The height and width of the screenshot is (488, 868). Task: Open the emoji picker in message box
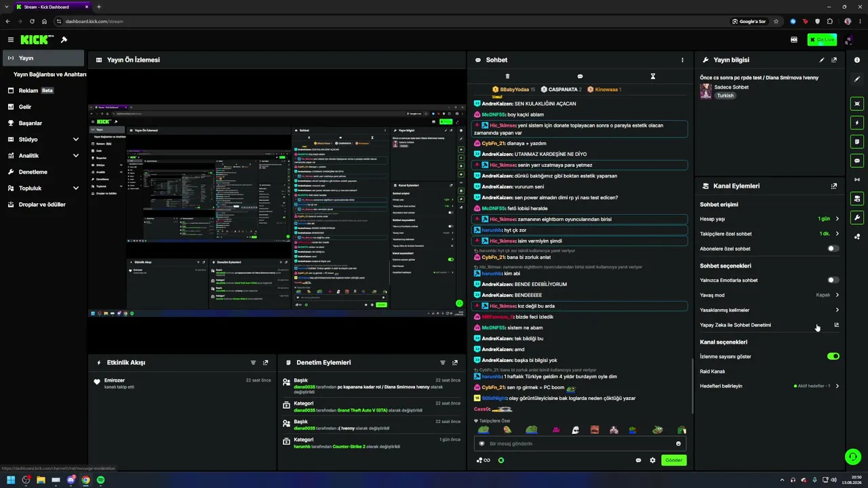tap(678, 444)
